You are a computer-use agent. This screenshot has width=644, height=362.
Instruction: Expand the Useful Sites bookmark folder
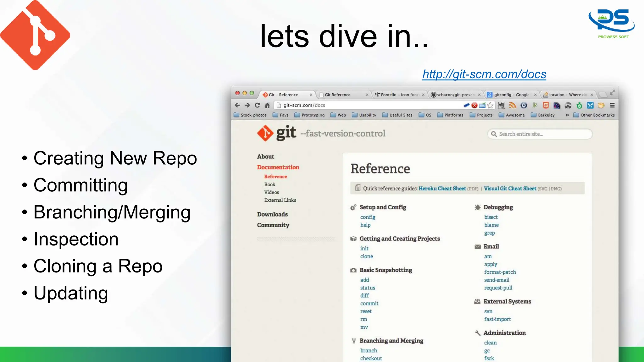tap(397, 115)
